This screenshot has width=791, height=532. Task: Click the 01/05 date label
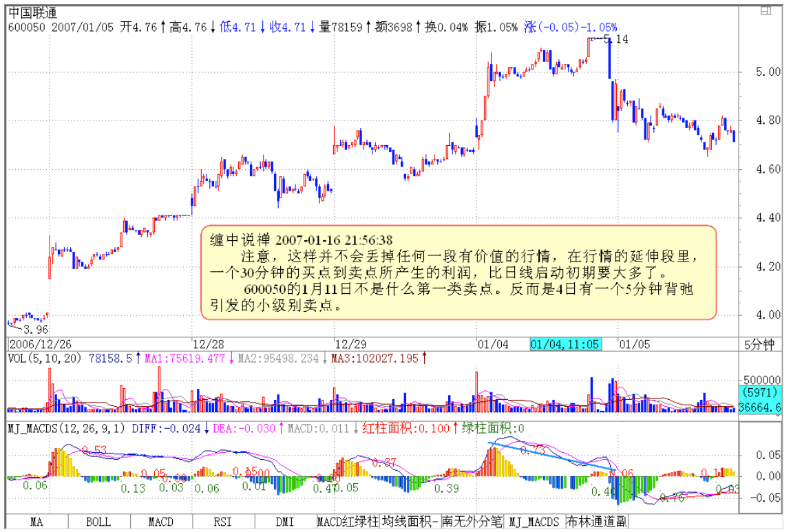click(x=635, y=344)
